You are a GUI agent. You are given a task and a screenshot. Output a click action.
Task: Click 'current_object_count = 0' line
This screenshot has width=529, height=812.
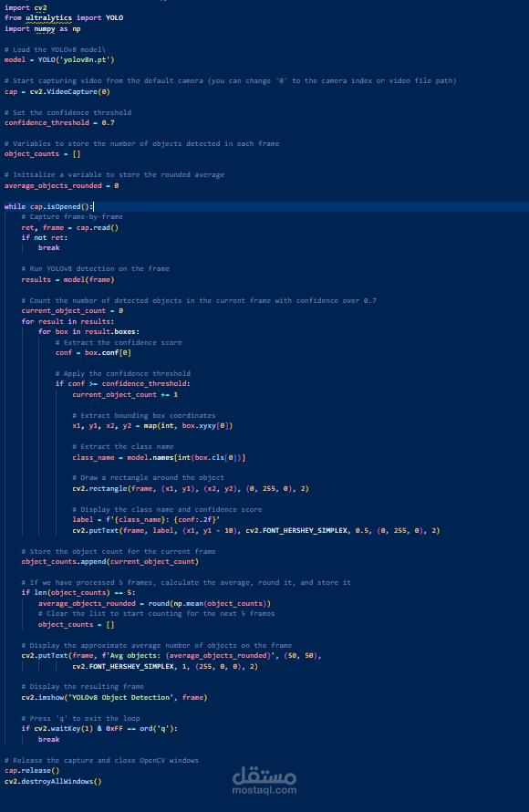pos(72,311)
